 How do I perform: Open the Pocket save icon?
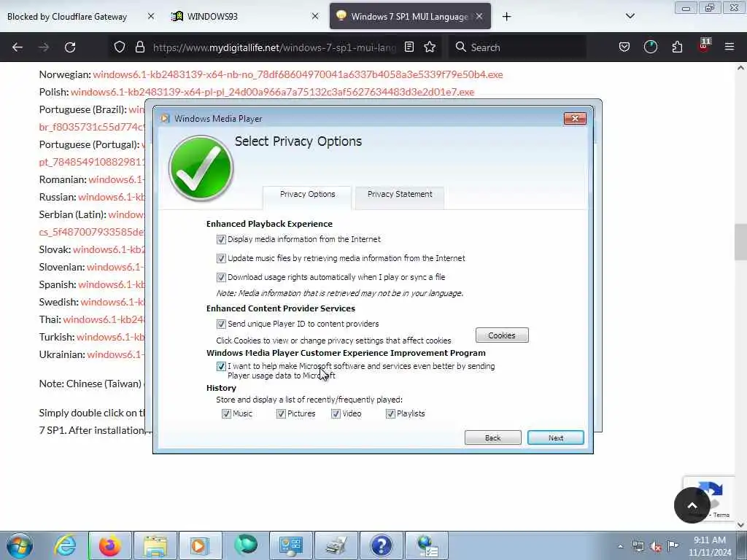click(624, 47)
